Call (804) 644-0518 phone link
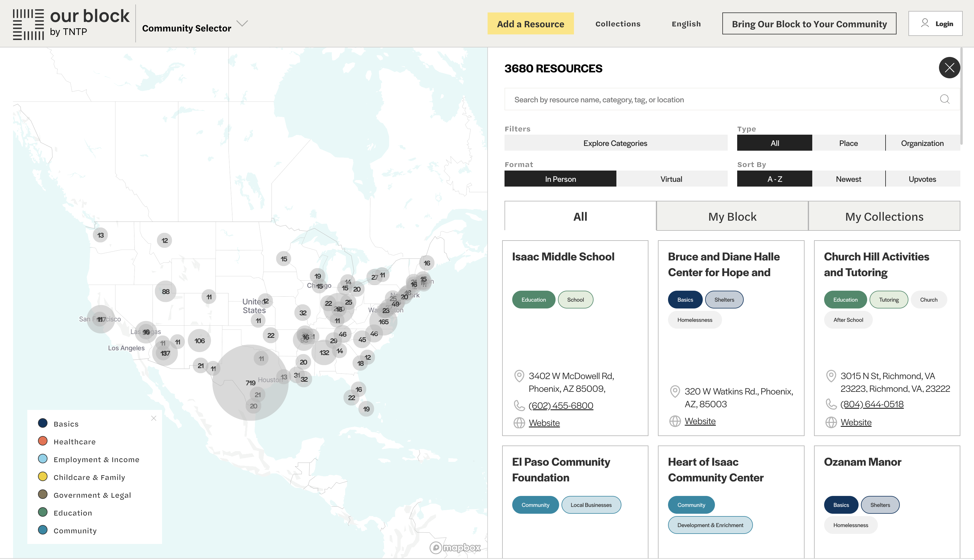 click(872, 404)
